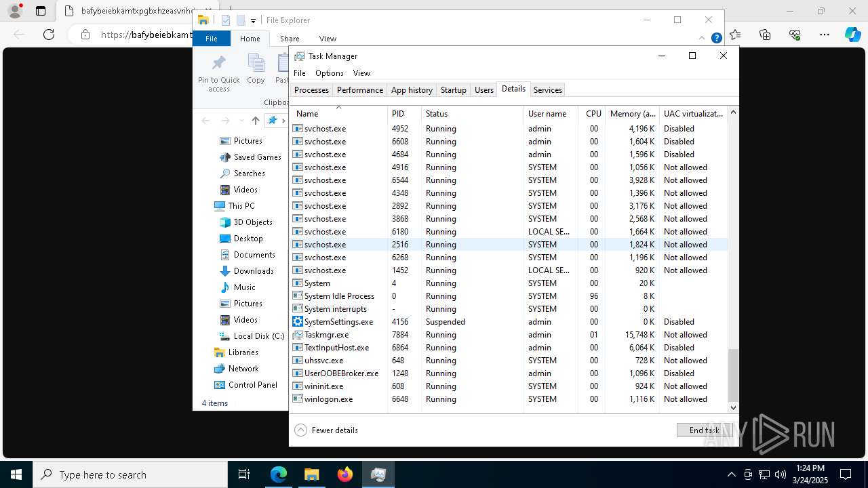The image size is (868, 488).
Task: Switch to the Users tab
Action: (484, 90)
